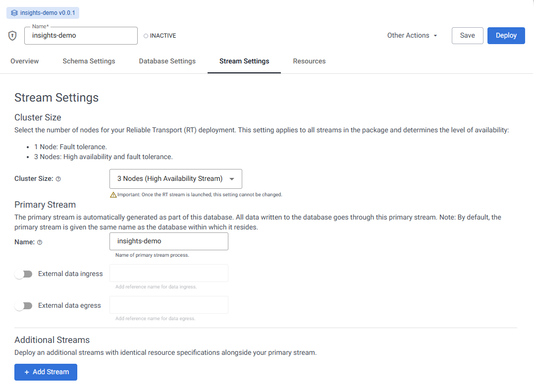Image resolution: width=534 pixels, height=392 pixels.
Task: Select the Resources tab
Action: [x=309, y=61]
